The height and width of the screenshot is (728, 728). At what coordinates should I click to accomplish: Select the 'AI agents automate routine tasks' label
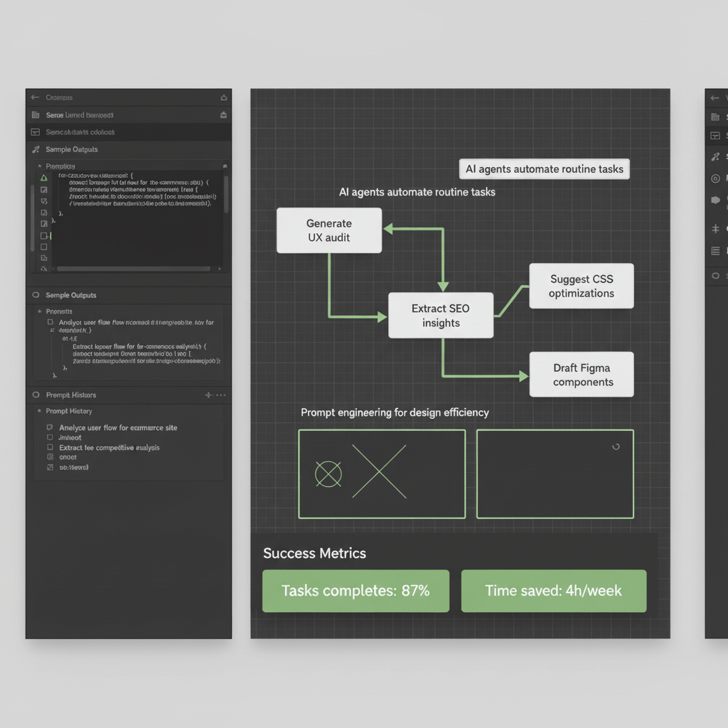pyautogui.click(x=544, y=169)
